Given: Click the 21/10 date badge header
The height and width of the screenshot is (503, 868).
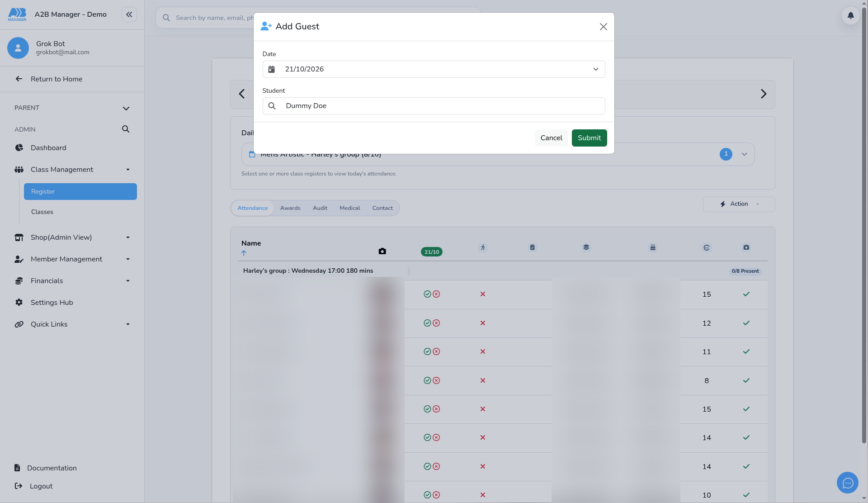Looking at the screenshot, I should point(432,252).
